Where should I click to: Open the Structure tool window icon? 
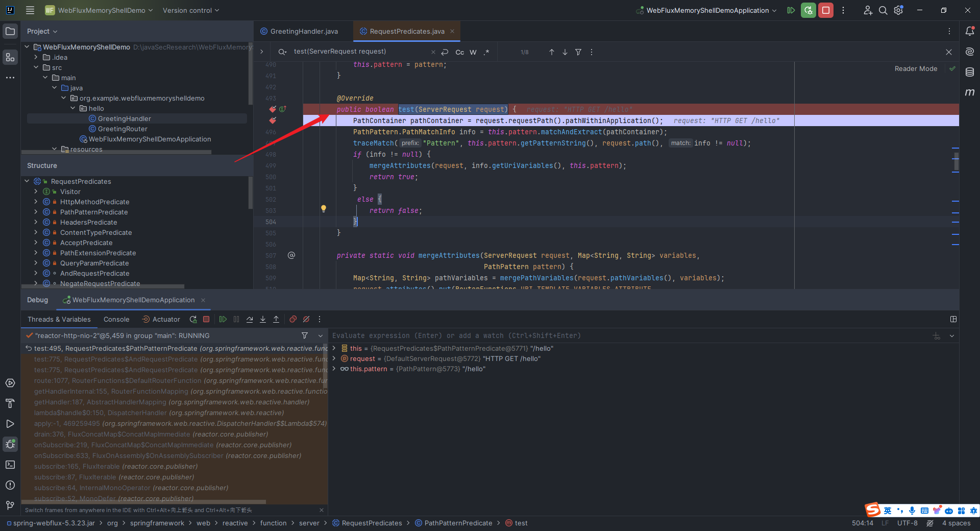10,57
